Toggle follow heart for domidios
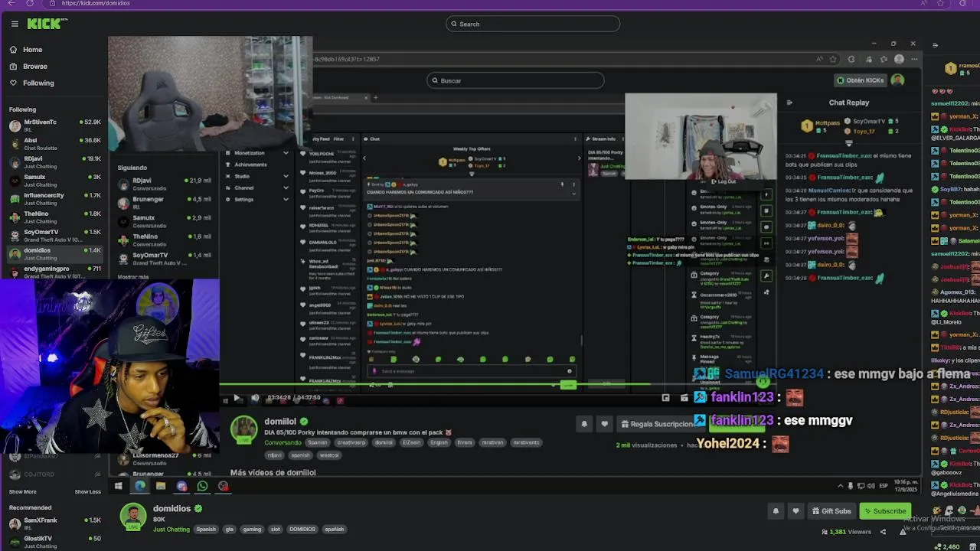980x551 pixels. (x=795, y=511)
